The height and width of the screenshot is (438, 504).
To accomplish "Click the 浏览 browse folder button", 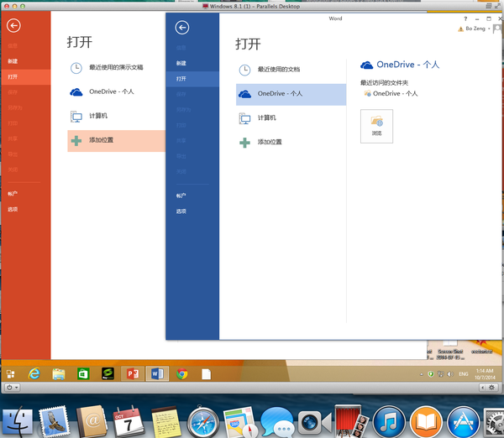I will coord(376,126).
